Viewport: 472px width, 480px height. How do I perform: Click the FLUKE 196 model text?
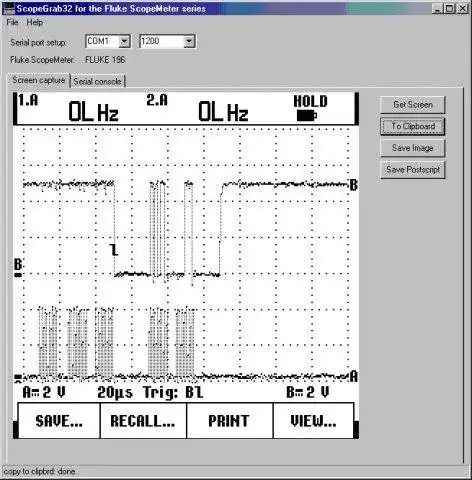pyautogui.click(x=105, y=60)
